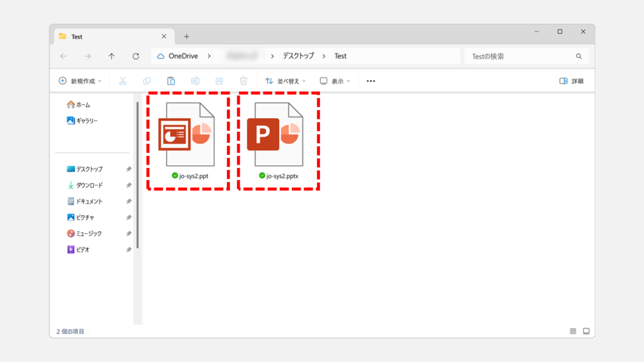The image size is (644, 362).
Task: Open ダウンロード in the sidebar
Action: pos(85,185)
